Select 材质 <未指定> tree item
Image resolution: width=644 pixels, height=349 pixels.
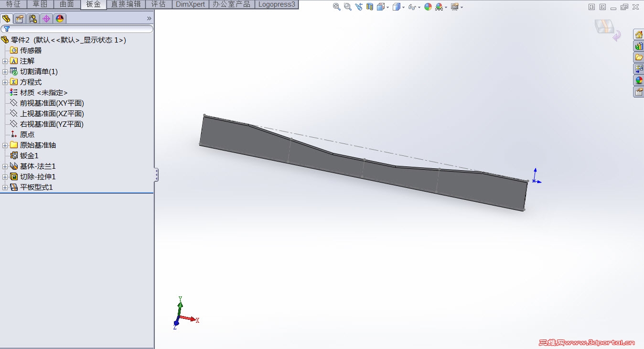[x=43, y=93]
